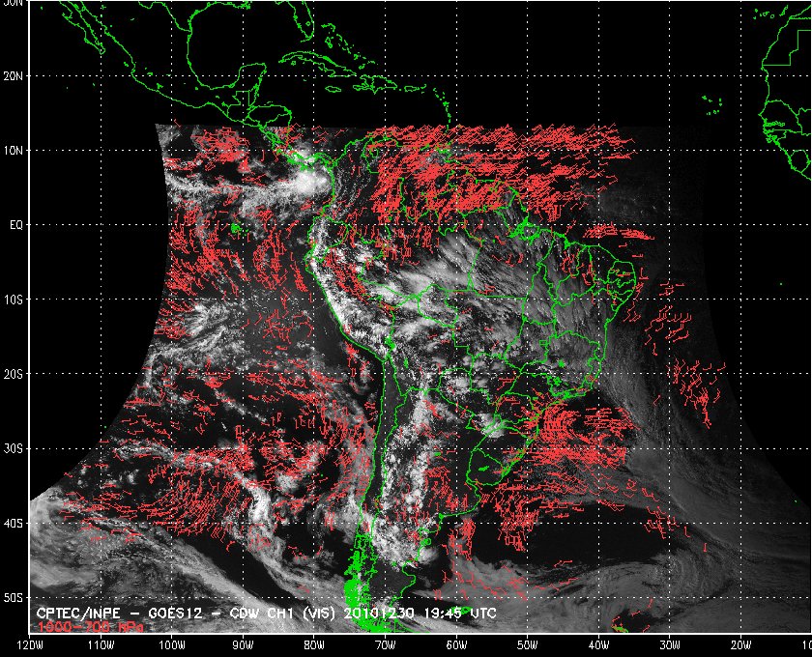Click the 80W longitude label
Viewport: 812px width, 657px height.
[314, 645]
